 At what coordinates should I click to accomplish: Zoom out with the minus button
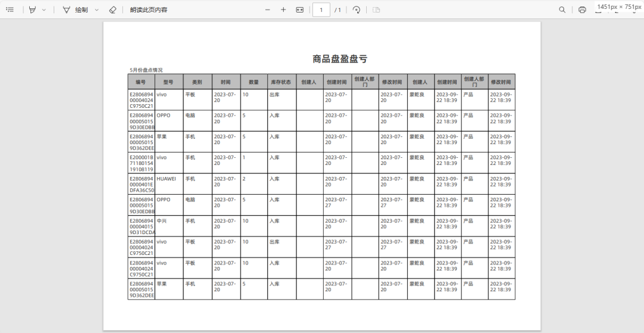268,10
